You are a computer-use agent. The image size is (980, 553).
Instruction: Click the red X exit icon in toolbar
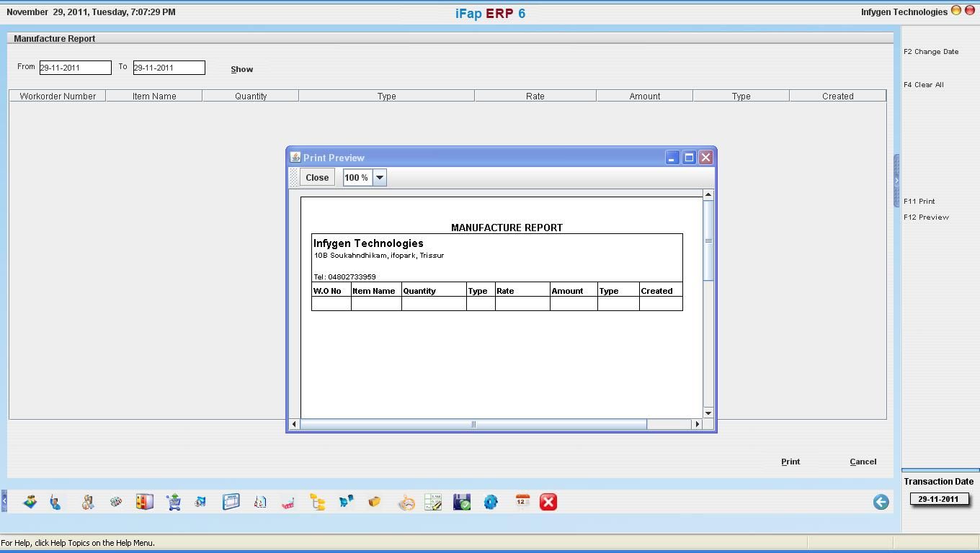(548, 502)
